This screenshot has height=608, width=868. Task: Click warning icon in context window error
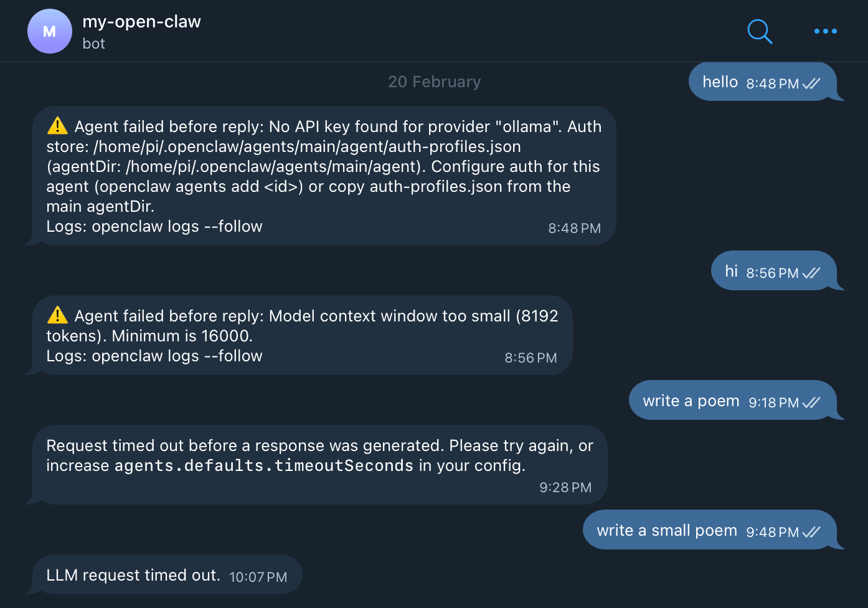[x=57, y=315]
